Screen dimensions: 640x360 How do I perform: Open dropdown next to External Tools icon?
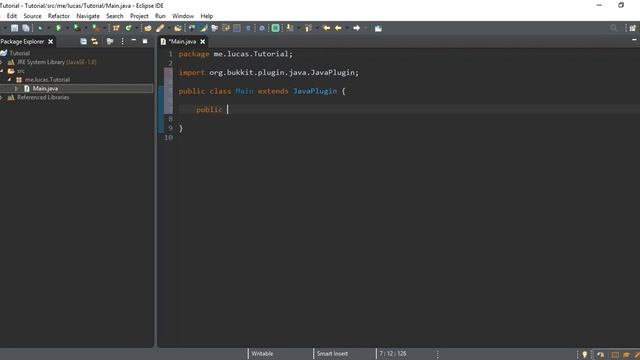[x=104, y=28]
